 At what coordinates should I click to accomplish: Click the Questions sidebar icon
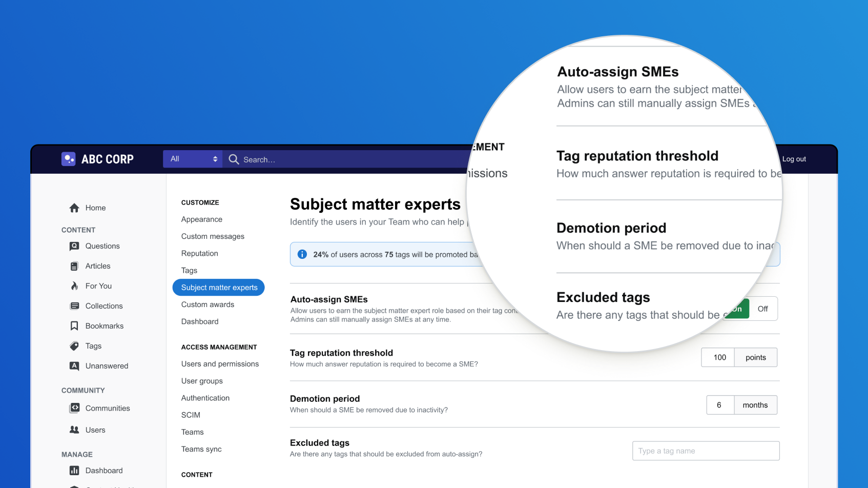[74, 246]
